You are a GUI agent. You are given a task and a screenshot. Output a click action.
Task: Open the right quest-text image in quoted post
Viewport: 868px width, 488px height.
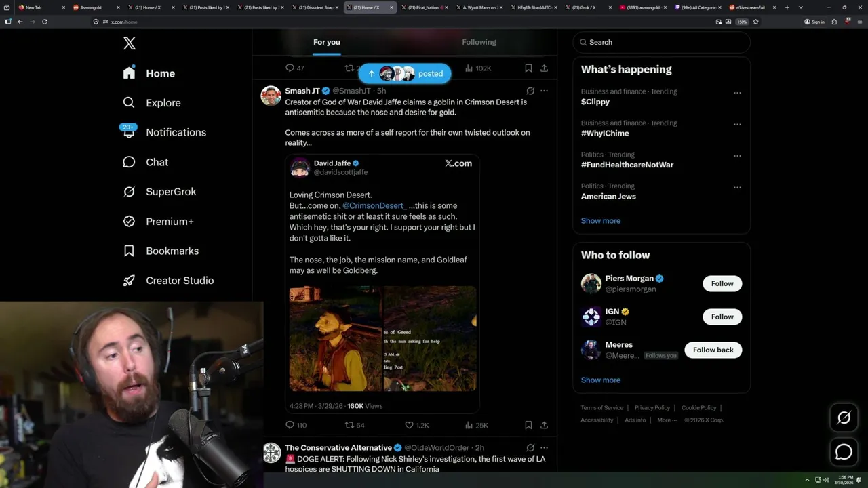coord(430,339)
